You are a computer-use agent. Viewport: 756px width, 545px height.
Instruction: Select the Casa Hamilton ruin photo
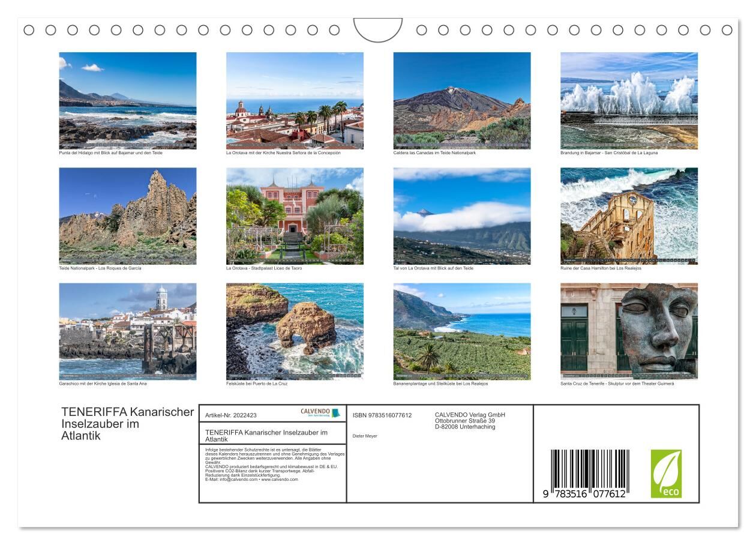[629, 216]
